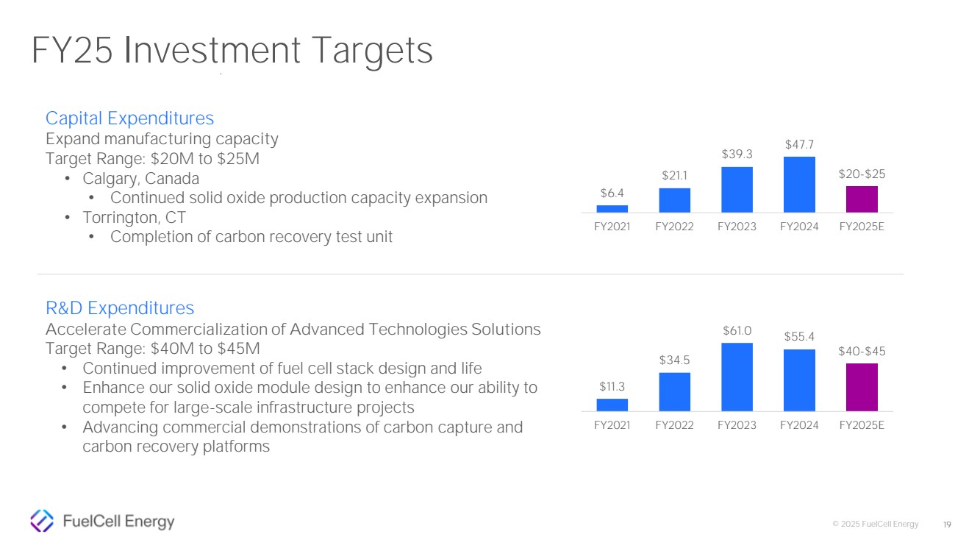This screenshot has width=980, height=551.
Task: Select the $6.4 FY2021 bar
Action: coord(612,209)
